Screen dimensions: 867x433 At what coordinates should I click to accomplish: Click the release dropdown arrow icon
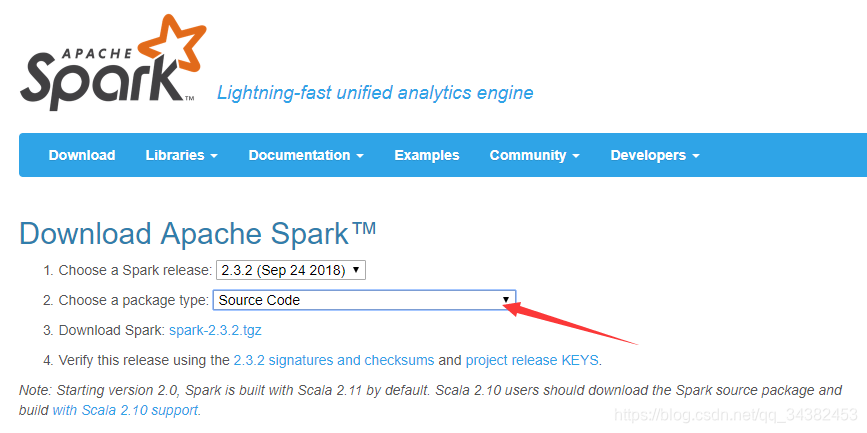tap(356, 270)
